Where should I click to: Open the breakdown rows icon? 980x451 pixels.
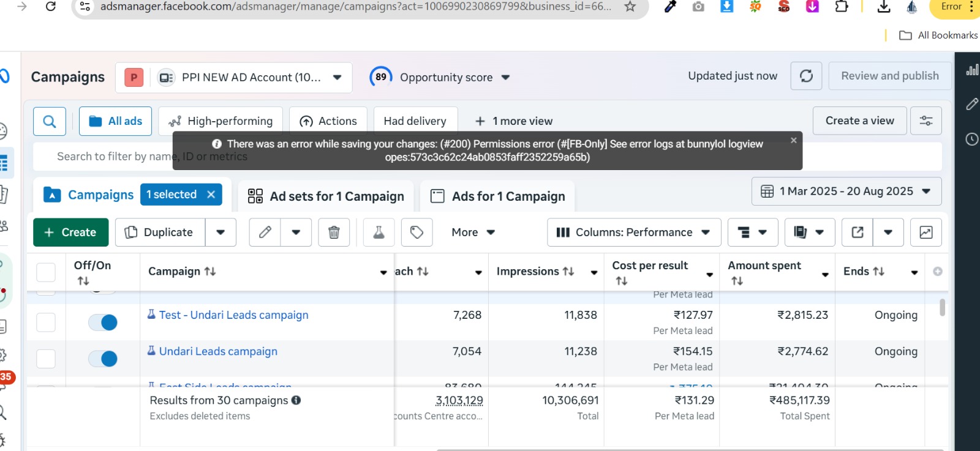pyautogui.click(x=753, y=233)
